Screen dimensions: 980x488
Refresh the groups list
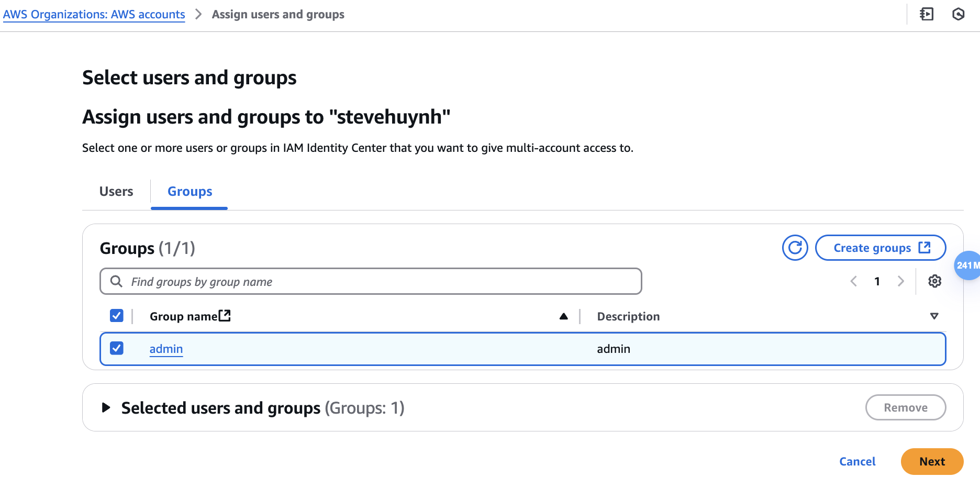click(x=795, y=248)
